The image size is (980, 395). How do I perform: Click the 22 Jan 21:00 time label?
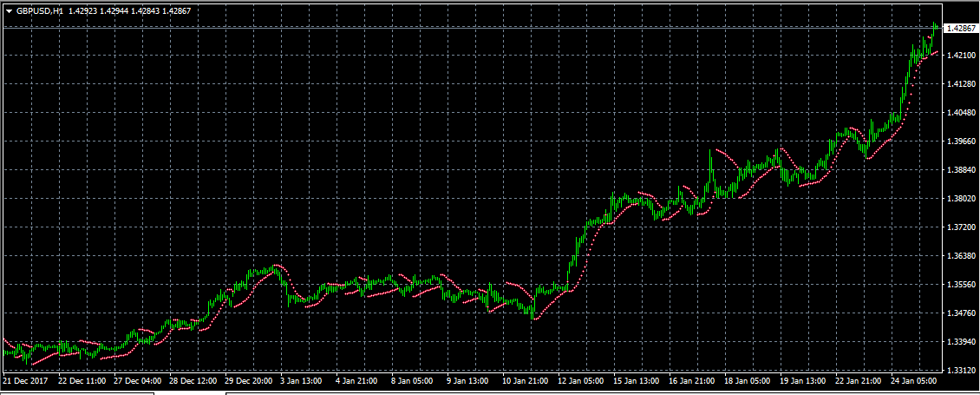pos(857,380)
